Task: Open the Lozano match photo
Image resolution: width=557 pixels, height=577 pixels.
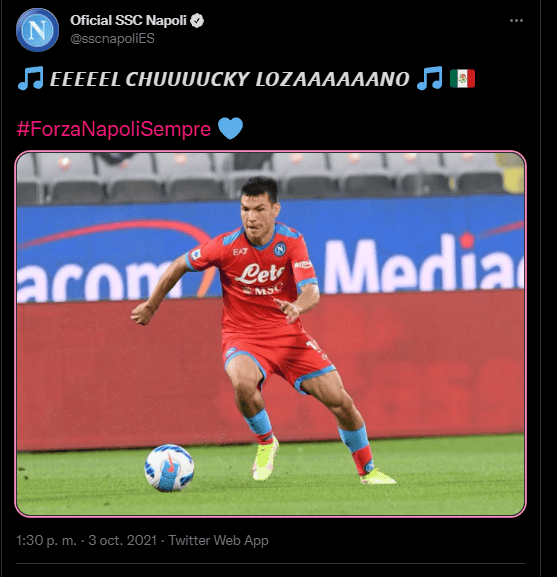Action: pyautogui.click(x=270, y=334)
